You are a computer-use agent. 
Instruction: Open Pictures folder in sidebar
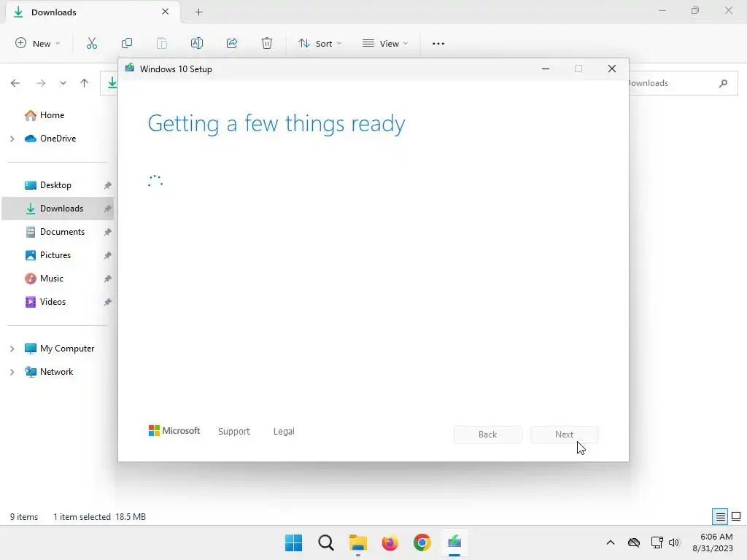pos(55,255)
